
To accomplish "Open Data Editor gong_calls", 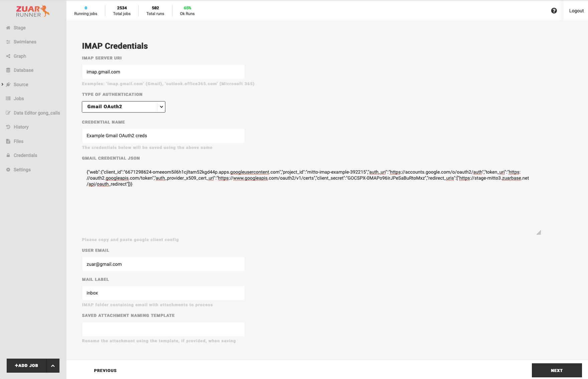I will (37, 113).
